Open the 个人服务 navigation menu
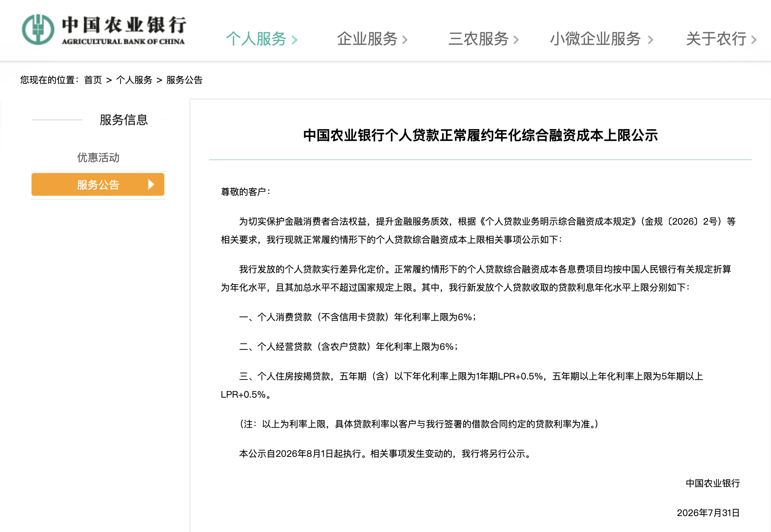The height and width of the screenshot is (532, 771). pos(256,39)
